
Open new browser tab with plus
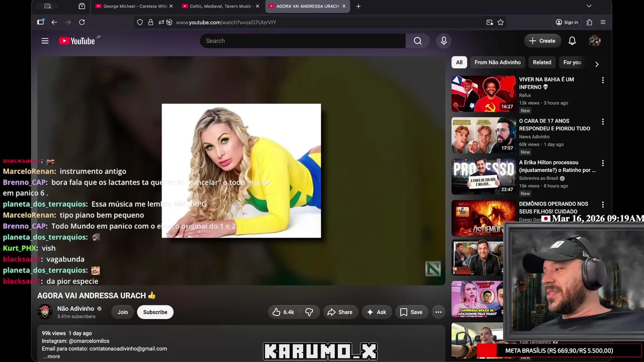click(x=358, y=6)
